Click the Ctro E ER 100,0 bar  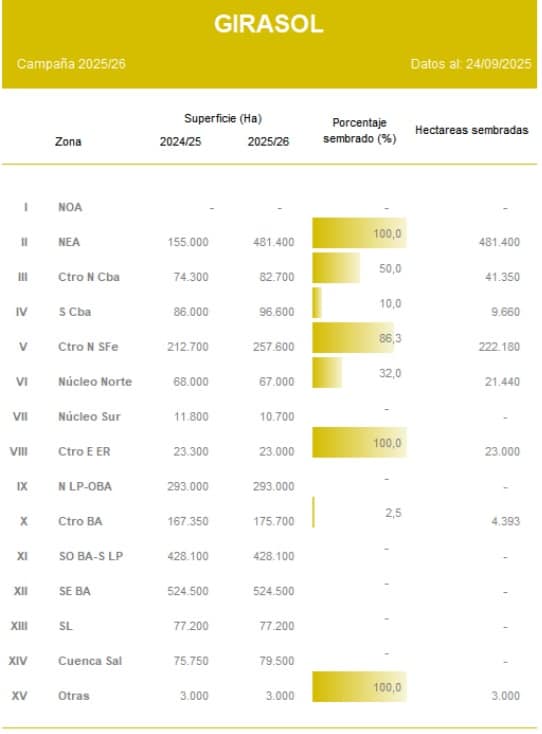point(359,442)
